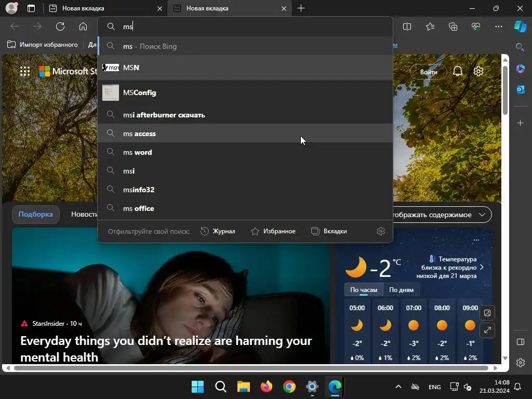Open the image info button on feed
The height and width of the screenshot is (399, 532).
click(x=487, y=313)
